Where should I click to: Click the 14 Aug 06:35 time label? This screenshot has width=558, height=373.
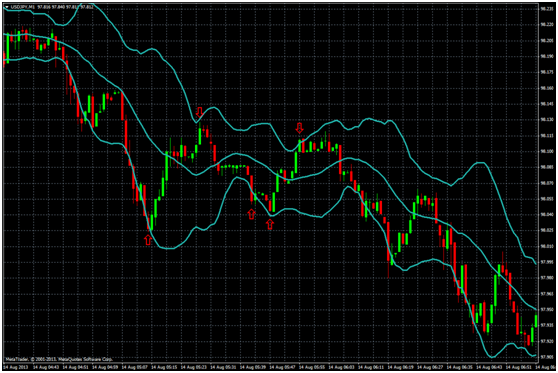coord(461,367)
